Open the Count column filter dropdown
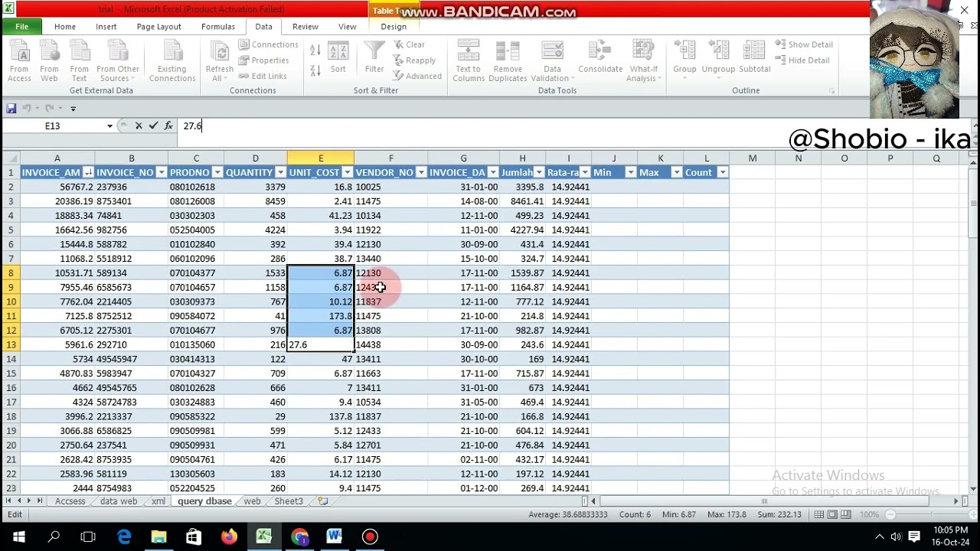Screen dimensions: 980x551 coord(723,173)
